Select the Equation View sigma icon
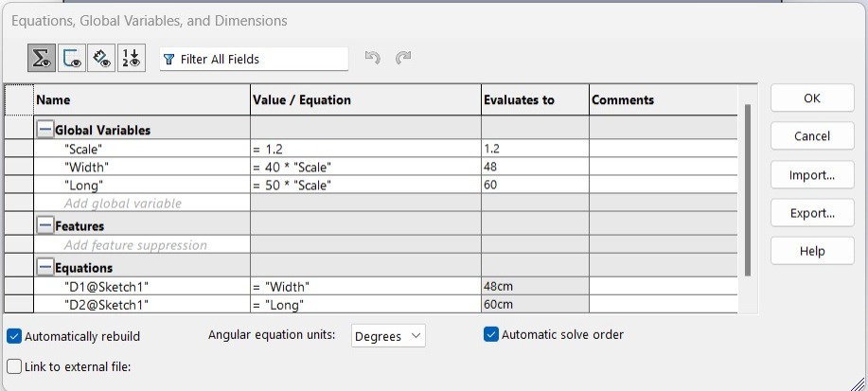This screenshot has height=391, width=868. [42, 58]
